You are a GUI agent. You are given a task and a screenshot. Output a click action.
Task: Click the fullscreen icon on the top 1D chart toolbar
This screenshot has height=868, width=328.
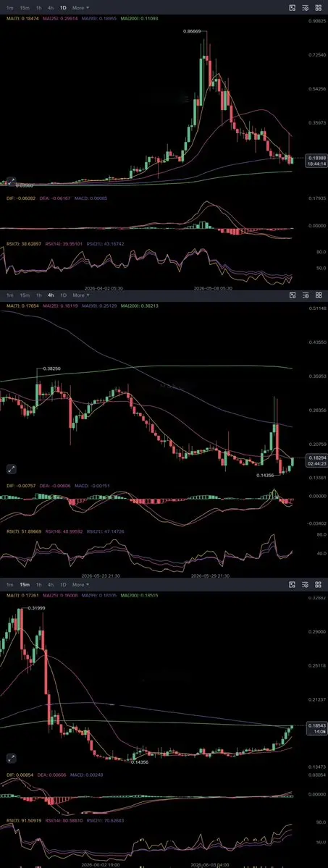click(x=293, y=8)
